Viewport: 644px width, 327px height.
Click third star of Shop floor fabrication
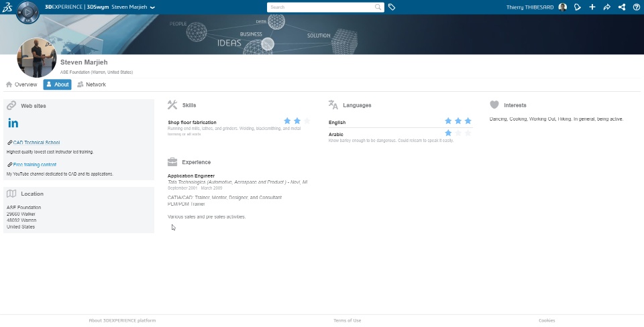[x=307, y=121]
